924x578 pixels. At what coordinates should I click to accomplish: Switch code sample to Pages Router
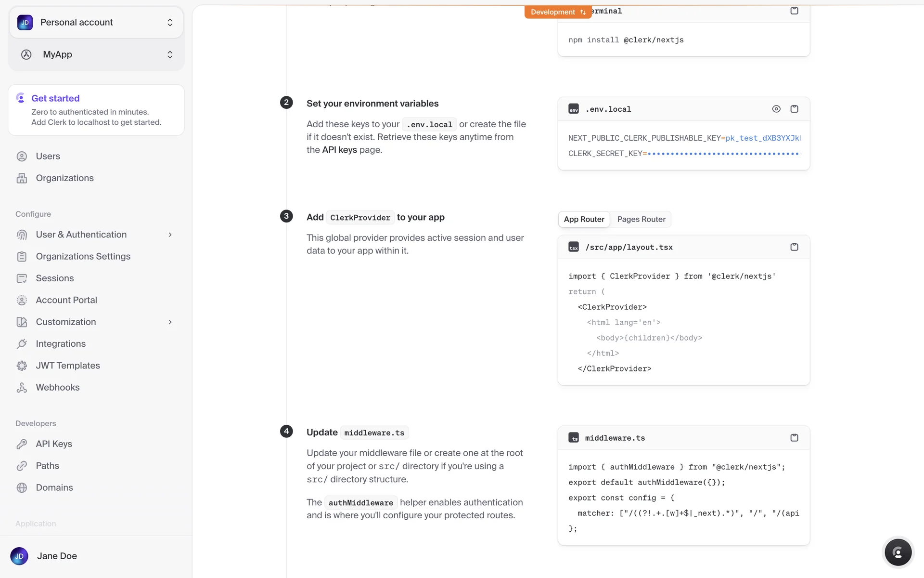point(641,219)
